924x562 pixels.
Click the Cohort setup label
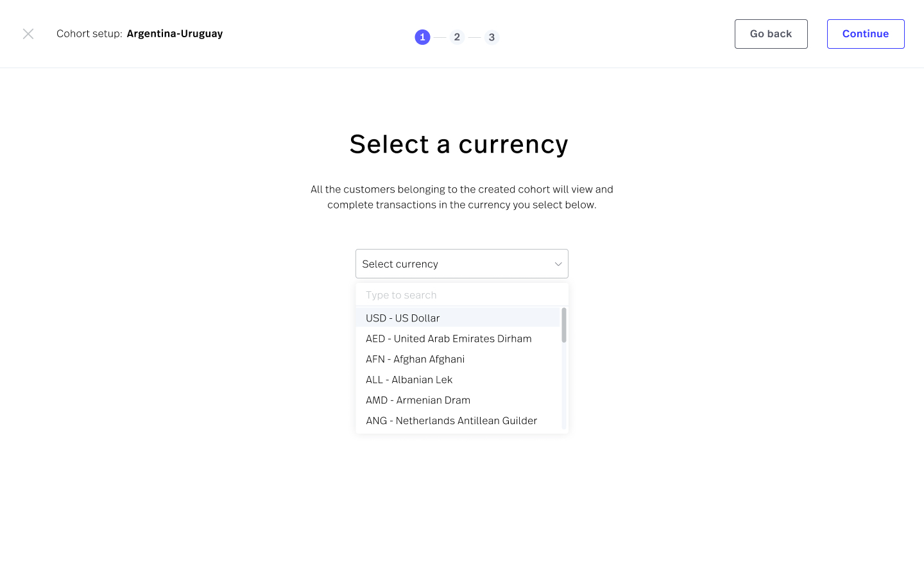click(89, 34)
